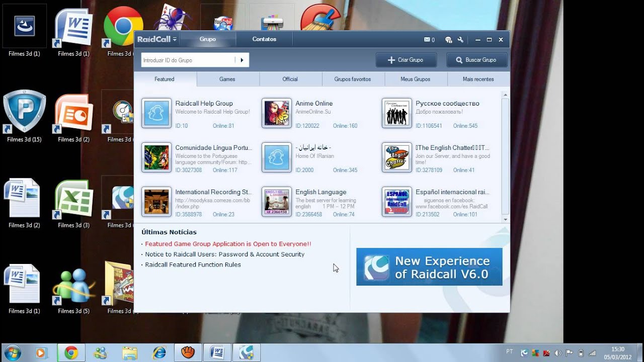Viewport: 644px width, 362px height.
Task: Click the go arrow beside group ID field
Action: [x=242, y=60]
